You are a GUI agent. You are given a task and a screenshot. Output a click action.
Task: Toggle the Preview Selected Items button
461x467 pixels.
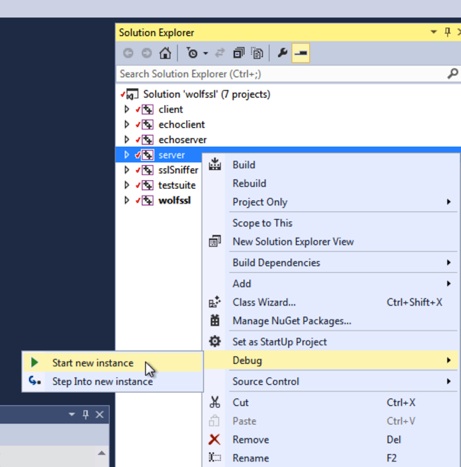click(x=301, y=53)
